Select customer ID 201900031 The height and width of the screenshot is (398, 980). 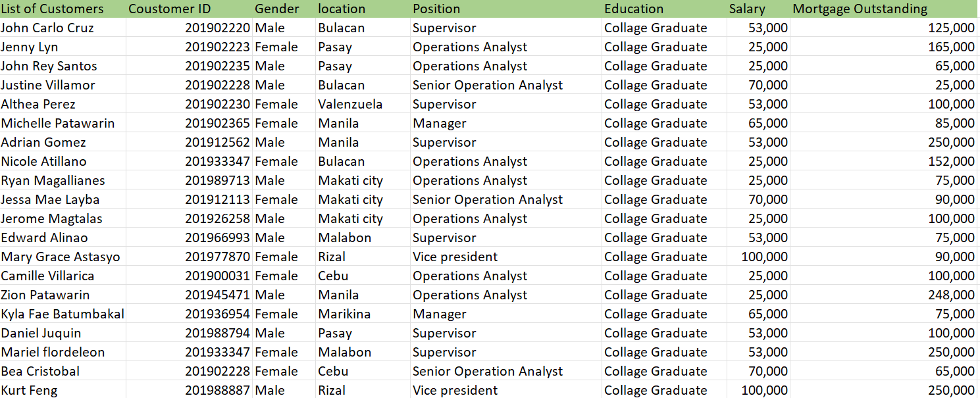pos(189,276)
